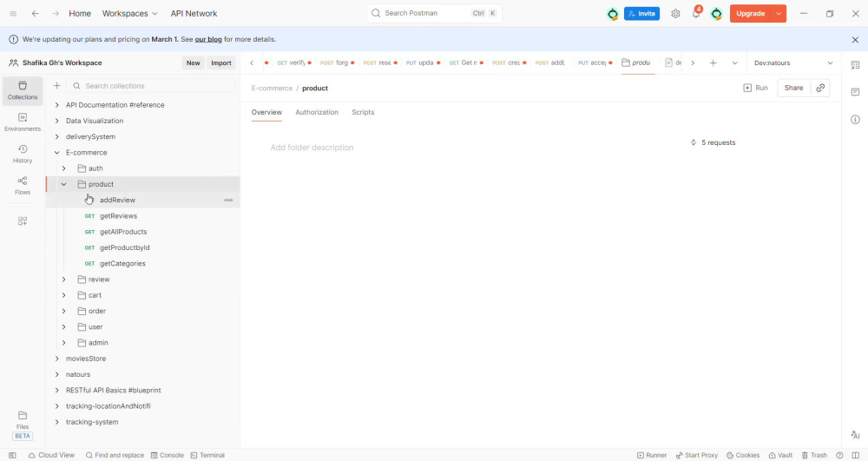Expand the order folder

click(63, 311)
